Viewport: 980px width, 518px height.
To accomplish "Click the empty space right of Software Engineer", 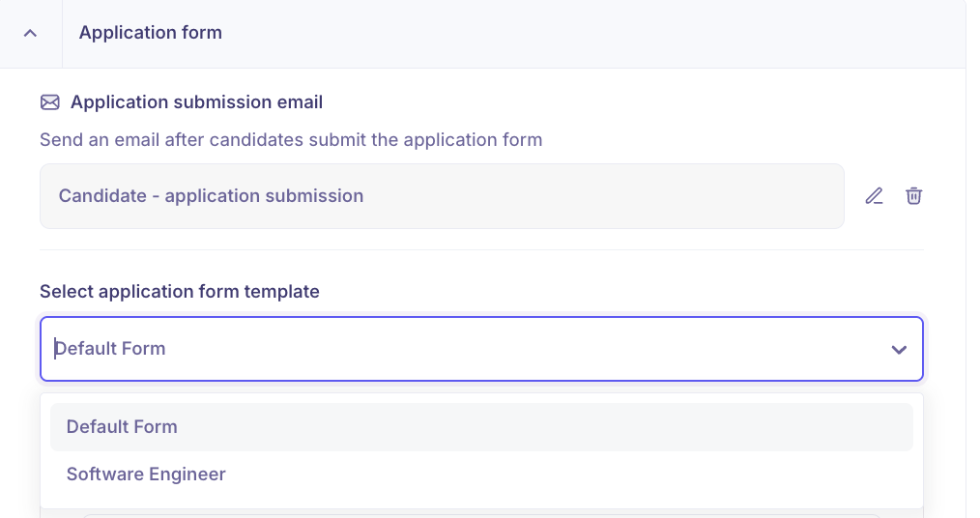I will (x=580, y=475).
